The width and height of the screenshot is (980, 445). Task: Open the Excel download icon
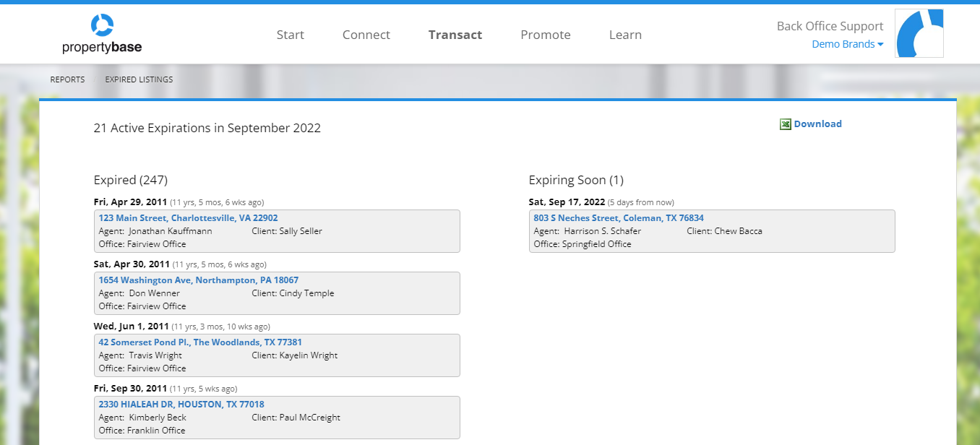coord(784,124)
